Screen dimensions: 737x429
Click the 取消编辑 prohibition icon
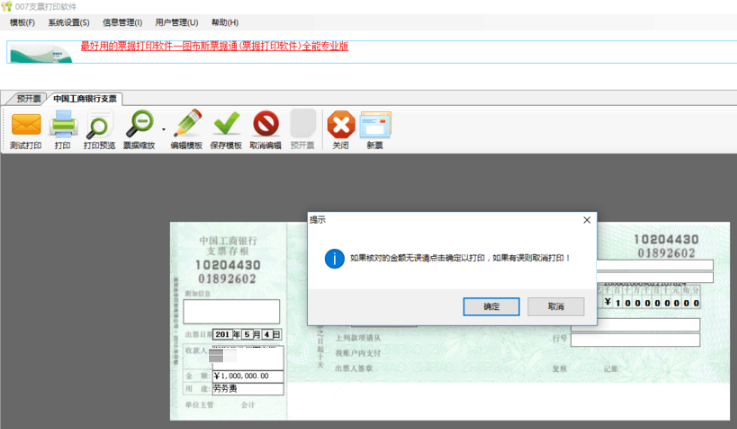coord(266,124)
